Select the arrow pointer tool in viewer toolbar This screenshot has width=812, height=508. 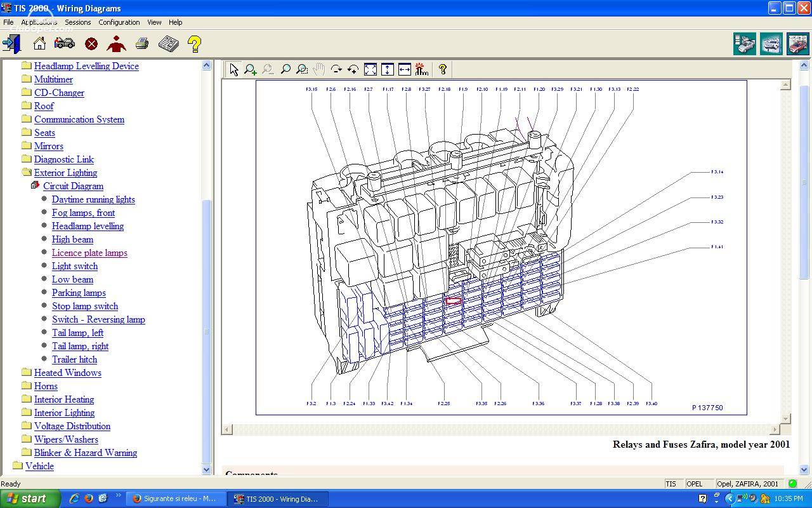pos(234,69)
